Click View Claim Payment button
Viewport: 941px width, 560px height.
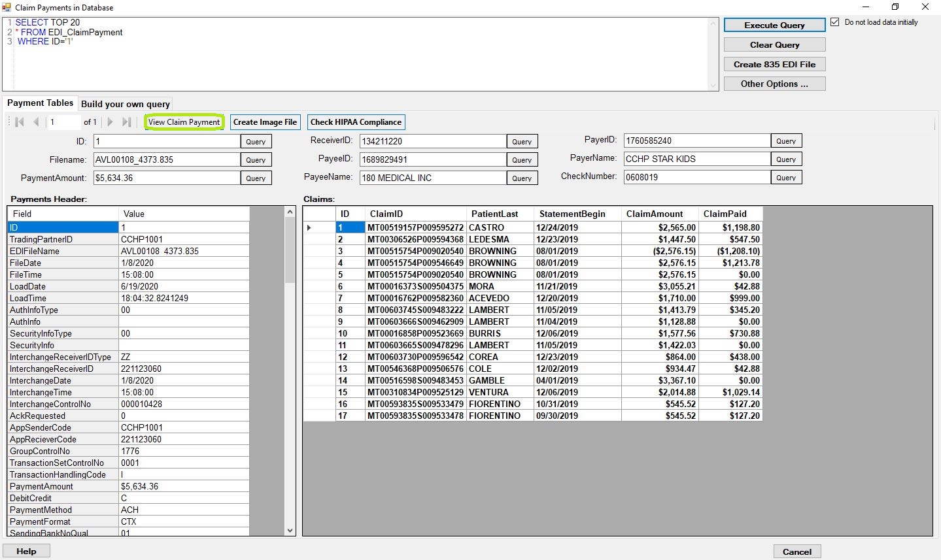[x=184, y=122]
